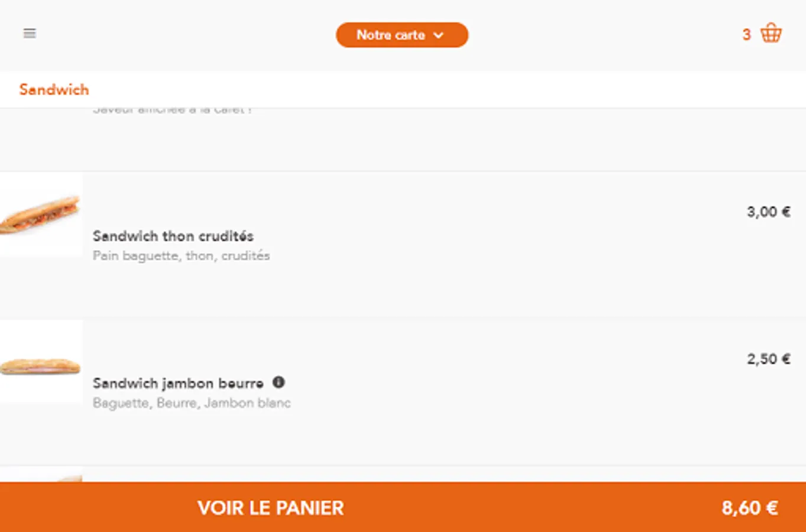The width and height of the screenshot is (806, 532).
Task: Click the 3,00 € price
Action: pos(768,212)
